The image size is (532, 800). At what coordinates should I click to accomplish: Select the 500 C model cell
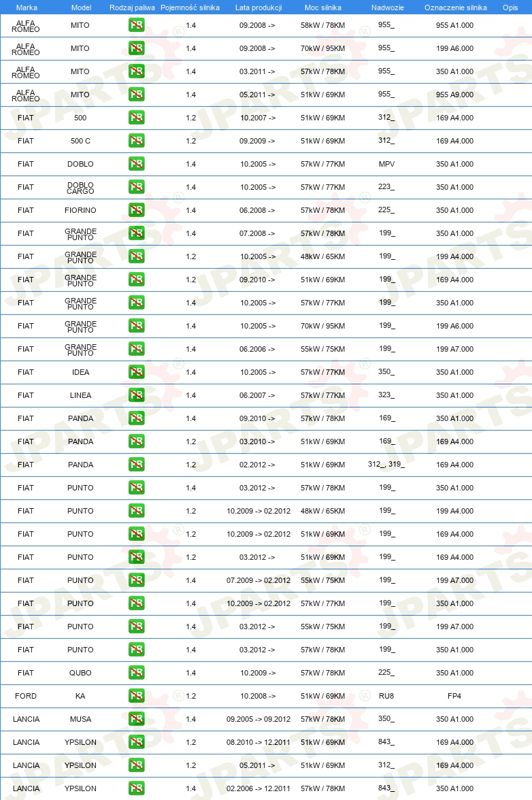pyautogui.click(x=80, y=141)
